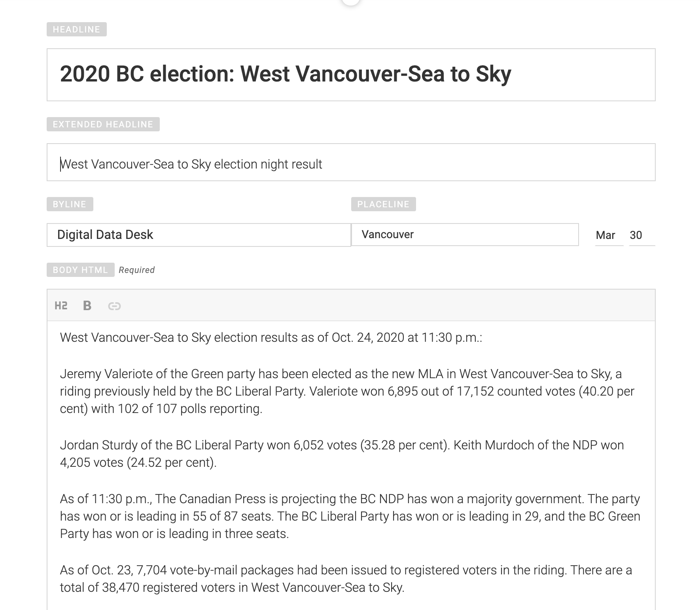Click the HEADLINE field label

76,30
